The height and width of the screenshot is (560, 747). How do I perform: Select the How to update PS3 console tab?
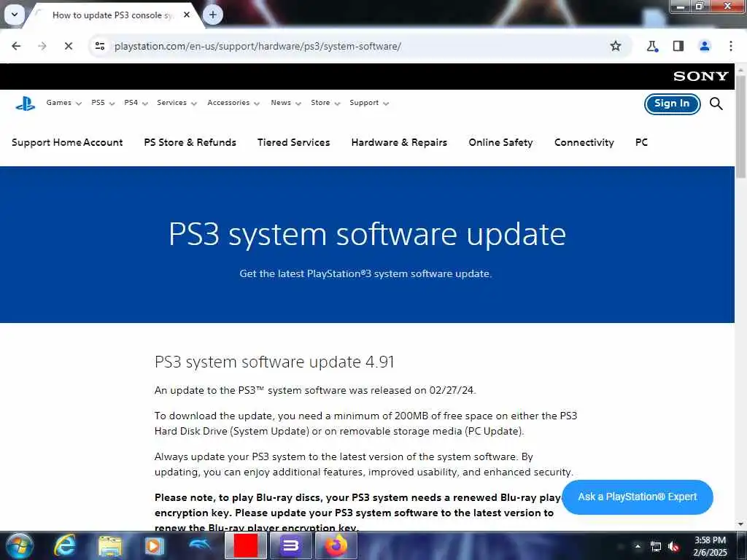pyautogui.click(x=112, y=15)
